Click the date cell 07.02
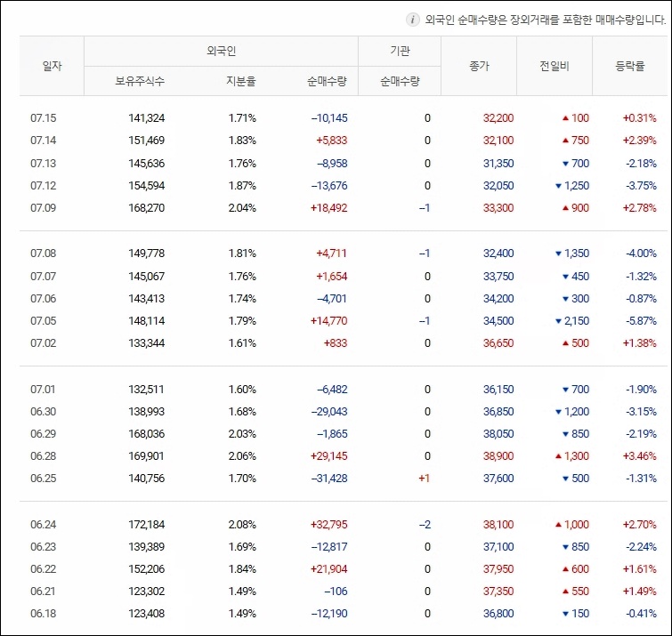 tap(44, 343)
